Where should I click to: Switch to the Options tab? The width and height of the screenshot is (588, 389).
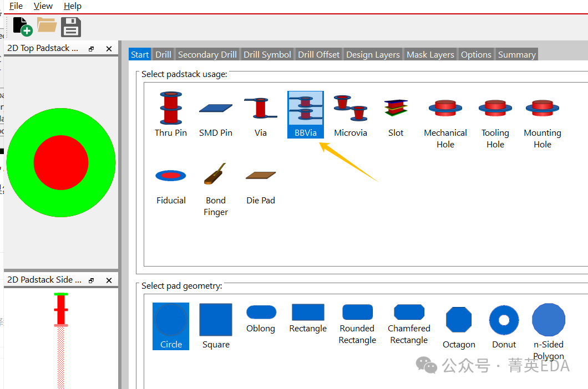coord(477,54)
